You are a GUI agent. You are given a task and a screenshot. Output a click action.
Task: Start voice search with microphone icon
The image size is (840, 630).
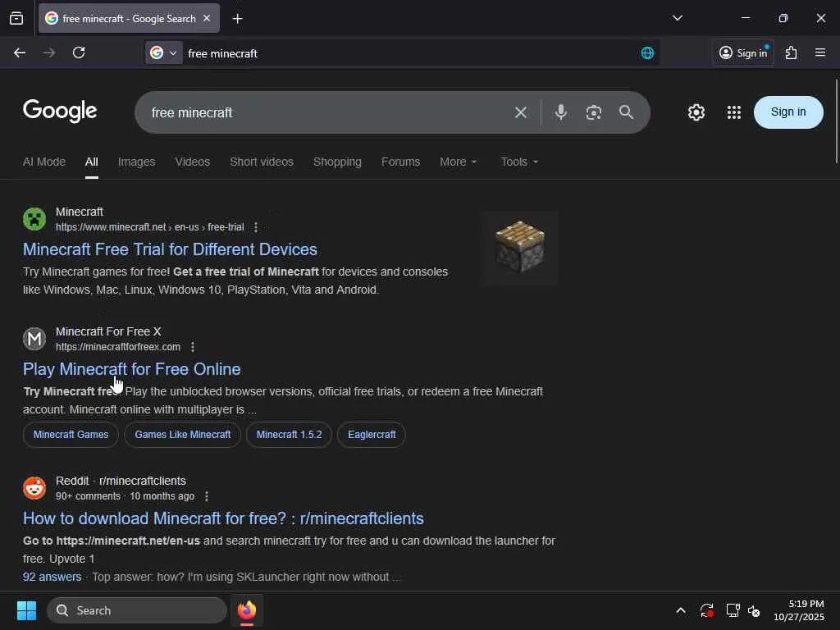click(x=561, y=112)
